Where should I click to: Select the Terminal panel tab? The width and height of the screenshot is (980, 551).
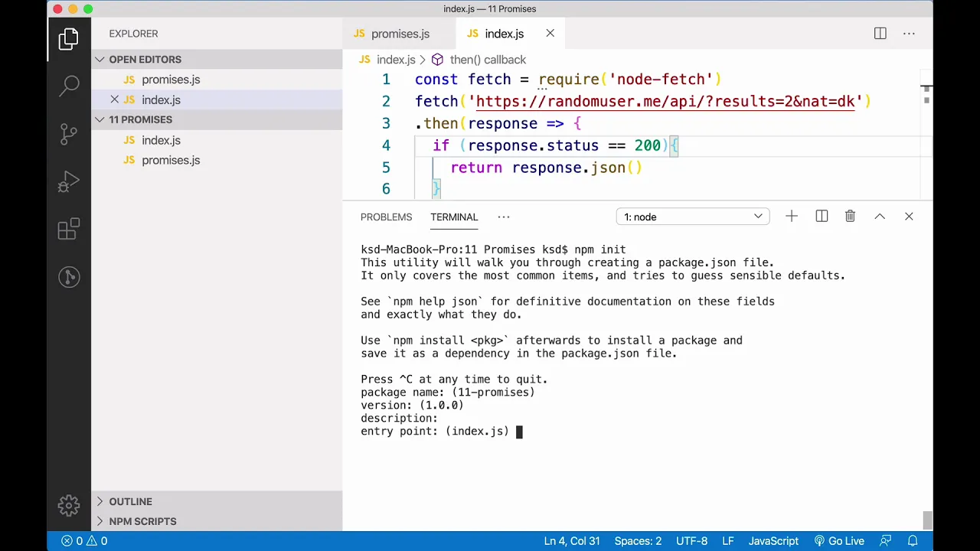point(454,217)
